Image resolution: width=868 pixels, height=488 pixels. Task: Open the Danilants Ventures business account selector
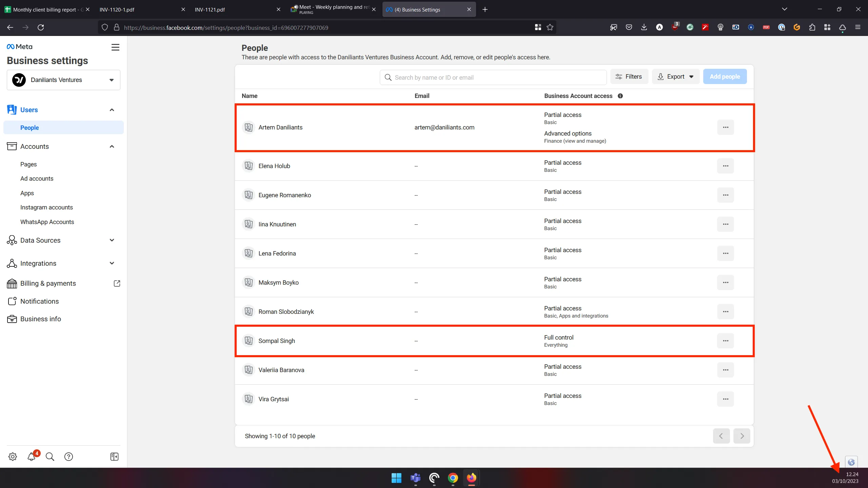(x=63, y=80)
